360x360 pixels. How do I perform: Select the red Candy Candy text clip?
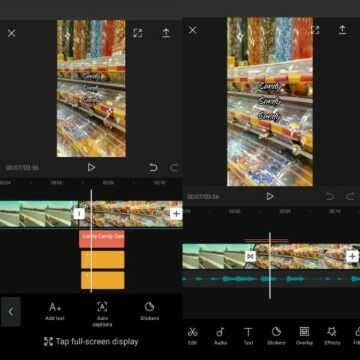(102, 239)
